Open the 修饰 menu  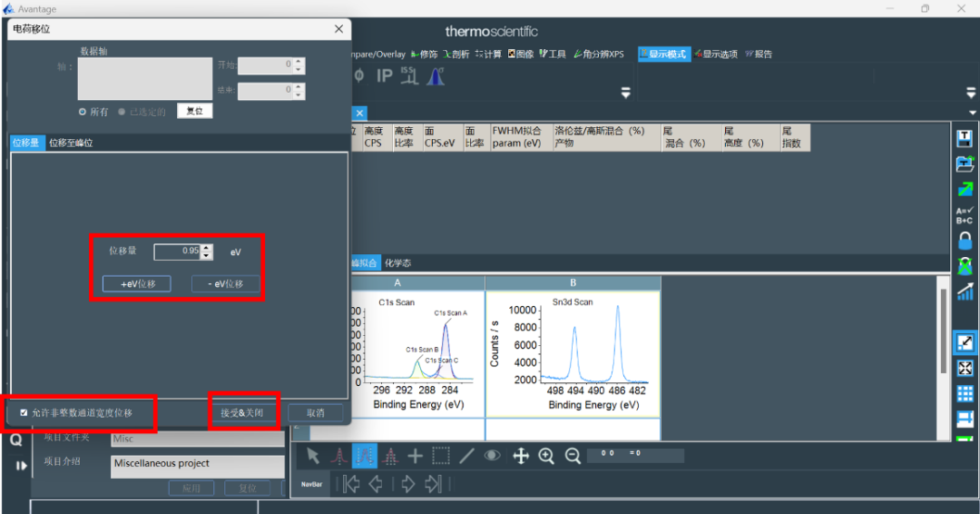pos(425,54)
